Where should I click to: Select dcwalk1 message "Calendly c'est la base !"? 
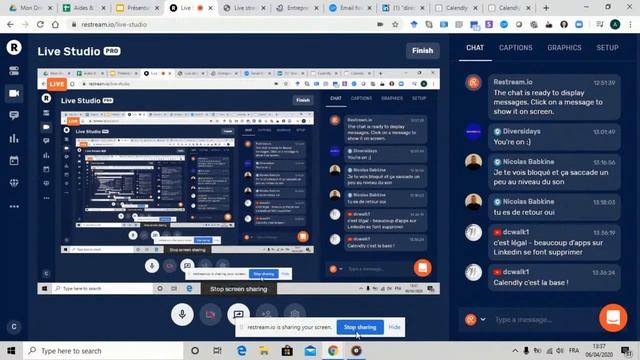(x=554, y=278)
